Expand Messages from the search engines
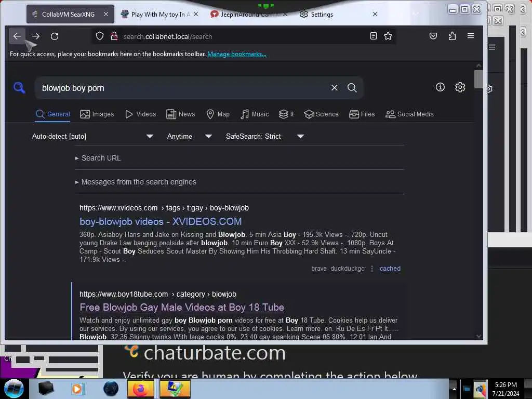This screenshot has height=399, width=532. tap(136, 182)
